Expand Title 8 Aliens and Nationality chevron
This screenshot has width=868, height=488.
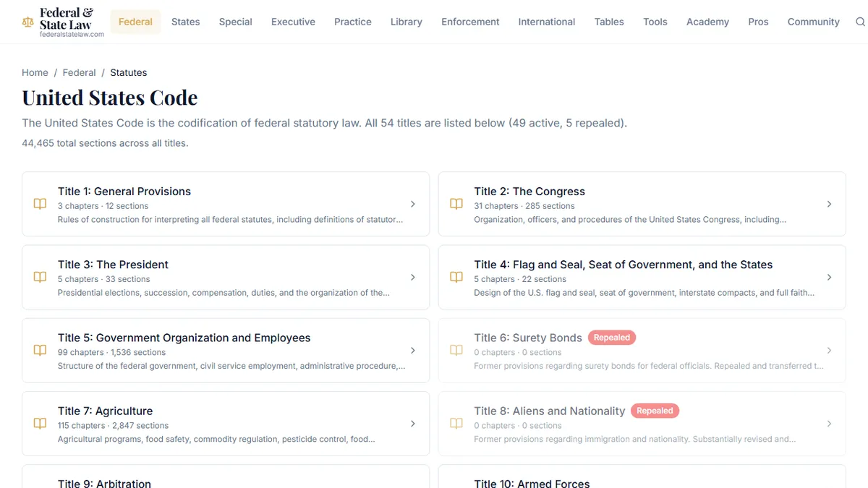point(829,424)
